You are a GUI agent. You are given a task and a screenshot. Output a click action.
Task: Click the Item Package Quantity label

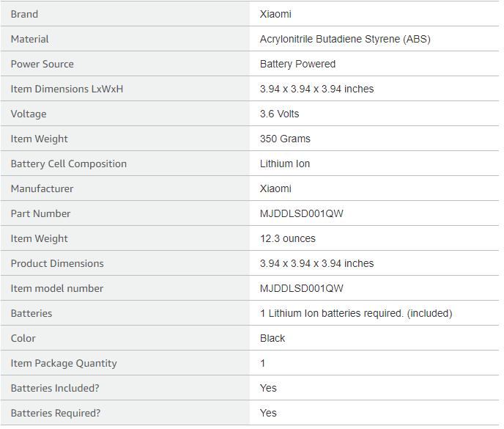[64, 363]
